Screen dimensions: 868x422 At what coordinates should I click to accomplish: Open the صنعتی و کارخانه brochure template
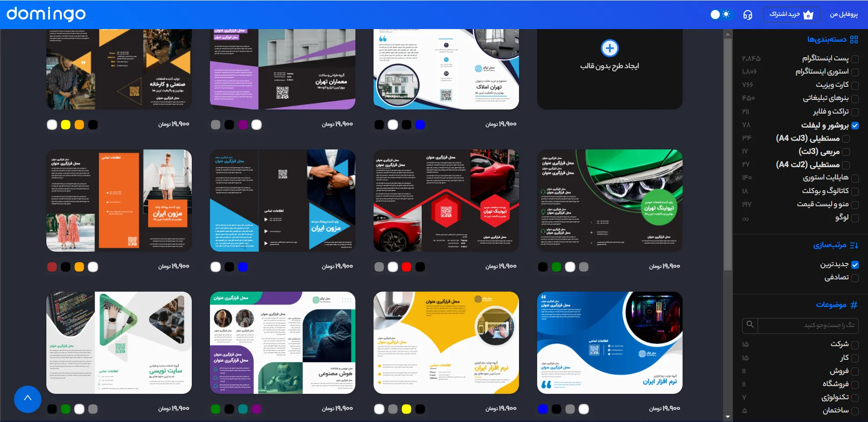pos(119,69)
